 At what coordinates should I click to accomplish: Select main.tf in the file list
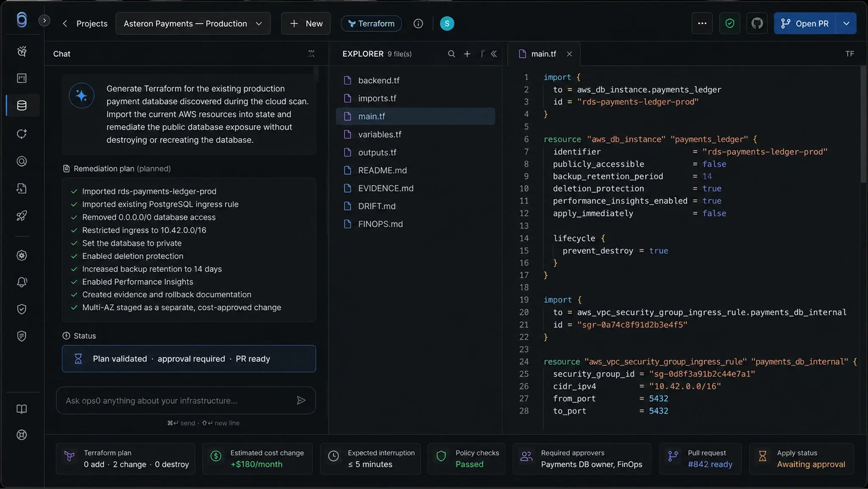click(x=415, y=116)
